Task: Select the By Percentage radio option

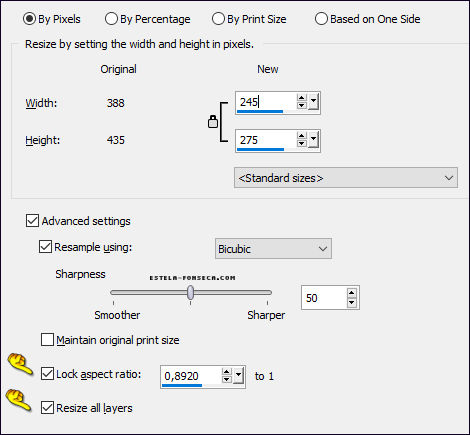Action: (x=147, y=19)
